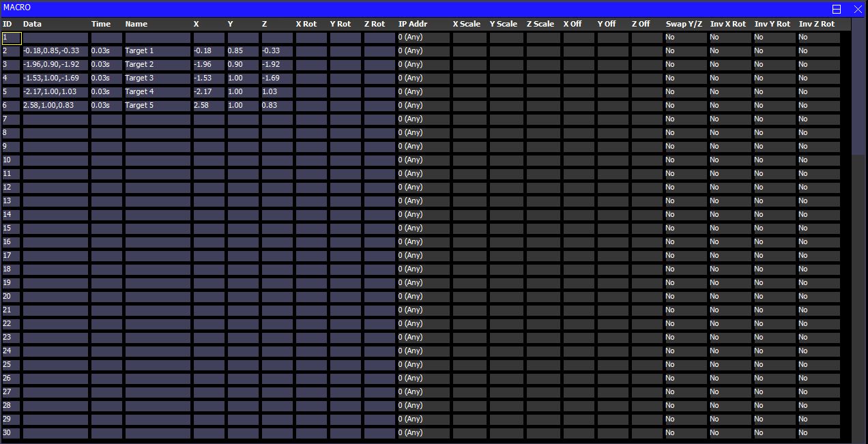Open IP Addr dropdown in row 6
868x444 pixels.
[x=423, y=106]
